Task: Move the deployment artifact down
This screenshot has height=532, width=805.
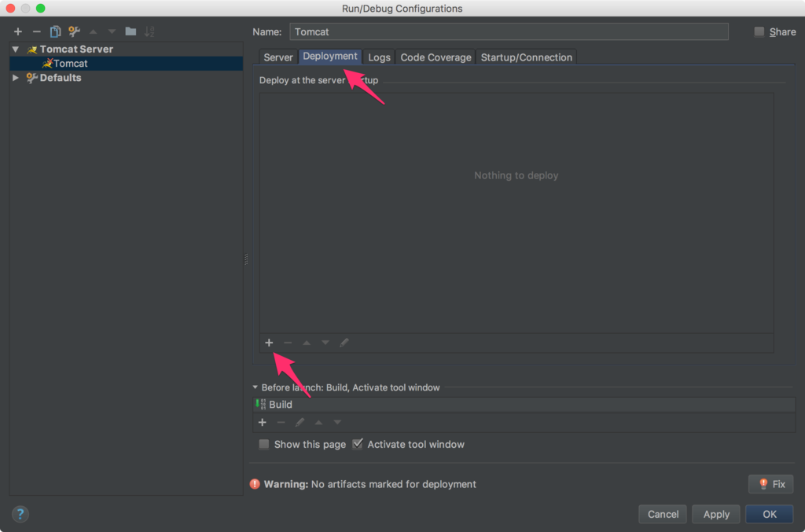Action: tap(325, 343)
